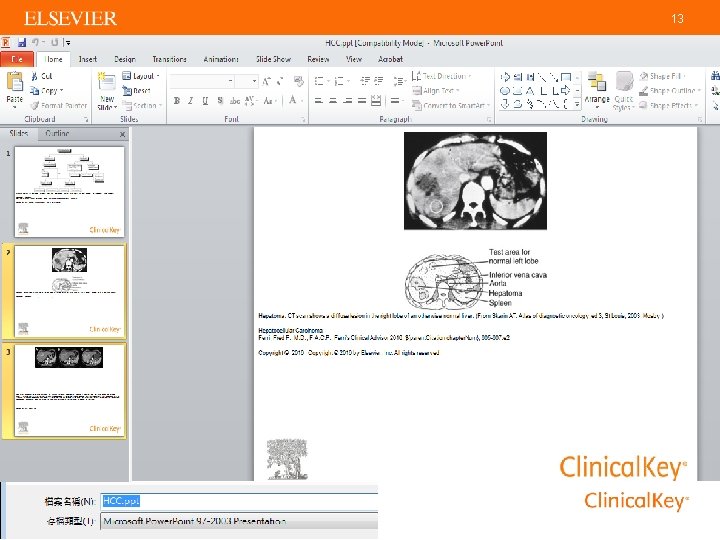Image resolution: width=720 pixels, height=540 pixels.
Task: Open the Arrange menu in Drawing group
Action: (x=596, y=91)
